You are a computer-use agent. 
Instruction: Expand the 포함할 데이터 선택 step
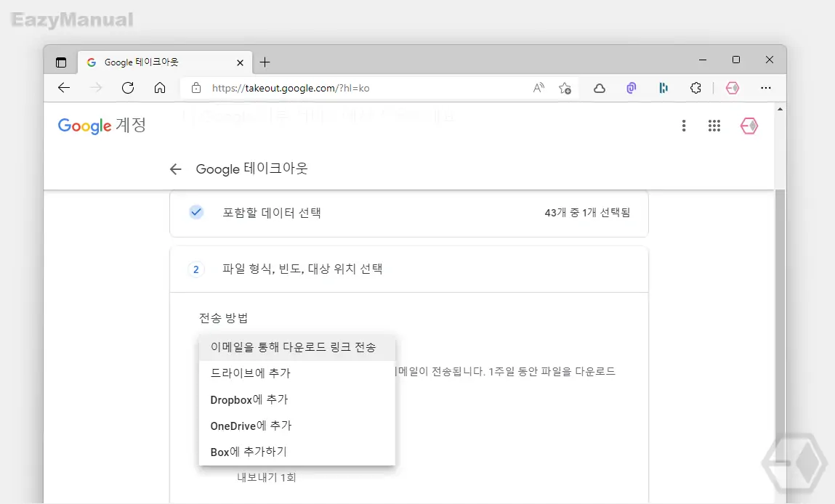point(409,213)
